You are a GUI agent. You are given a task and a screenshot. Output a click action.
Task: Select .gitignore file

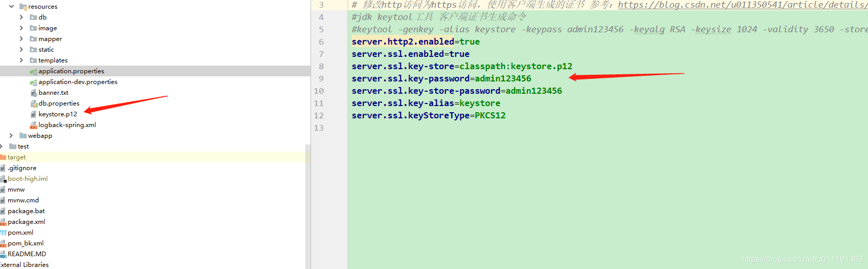(x=22, y=168)
